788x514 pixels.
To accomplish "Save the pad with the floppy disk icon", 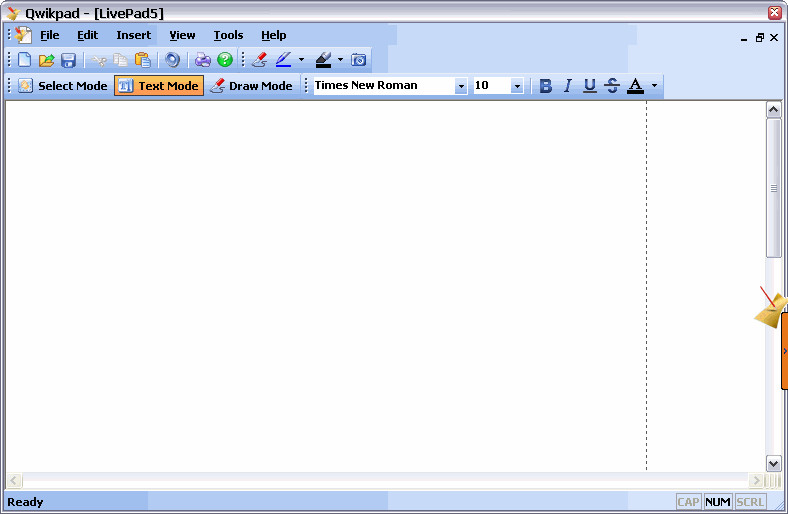I will coord(68,60).
